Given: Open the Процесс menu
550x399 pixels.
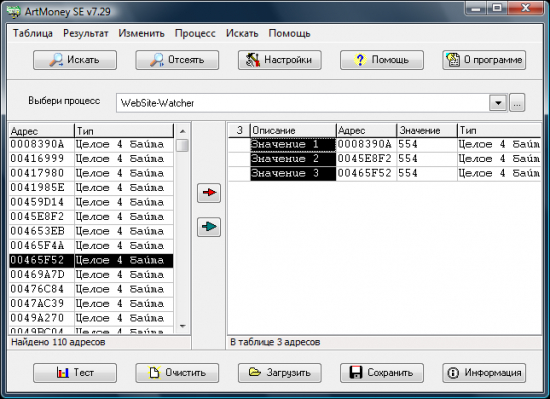Looking at the screenshot, I should [x=195, y=33].
